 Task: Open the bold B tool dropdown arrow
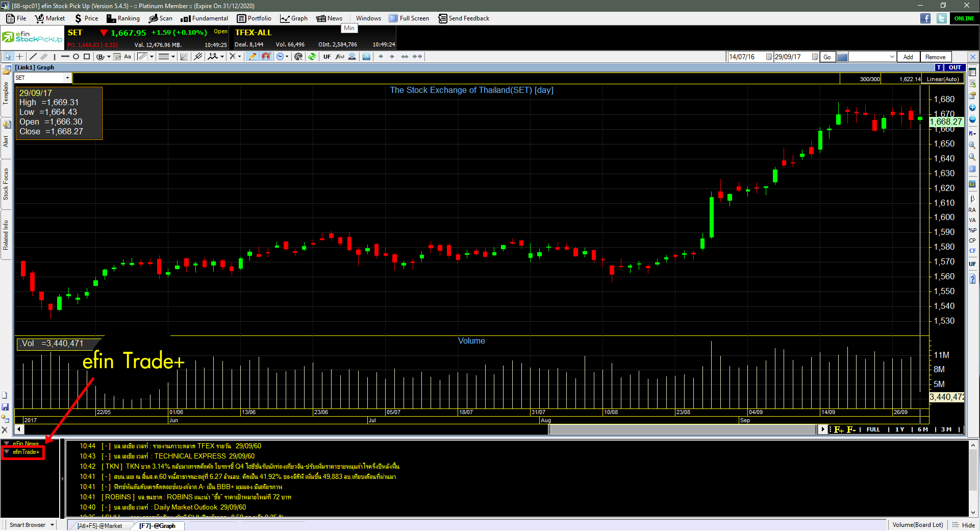(109, 57)
